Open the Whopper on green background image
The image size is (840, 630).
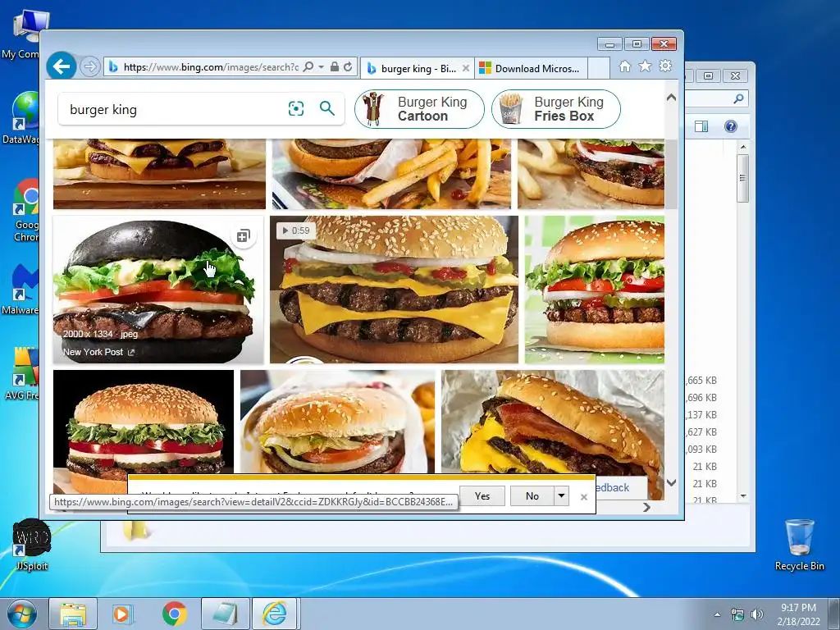595,290
